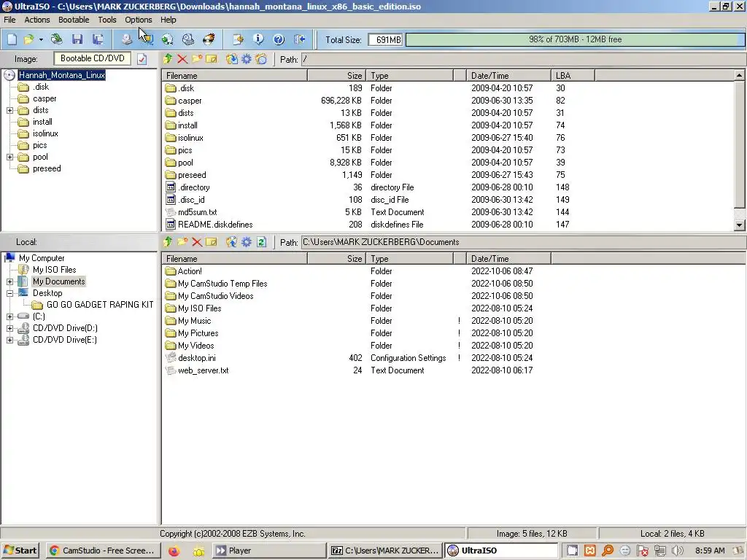Click the gear icon in local toolbar
Image resolution: width=747 pixels, height=560 pixels.
click(x=247, y=242)
